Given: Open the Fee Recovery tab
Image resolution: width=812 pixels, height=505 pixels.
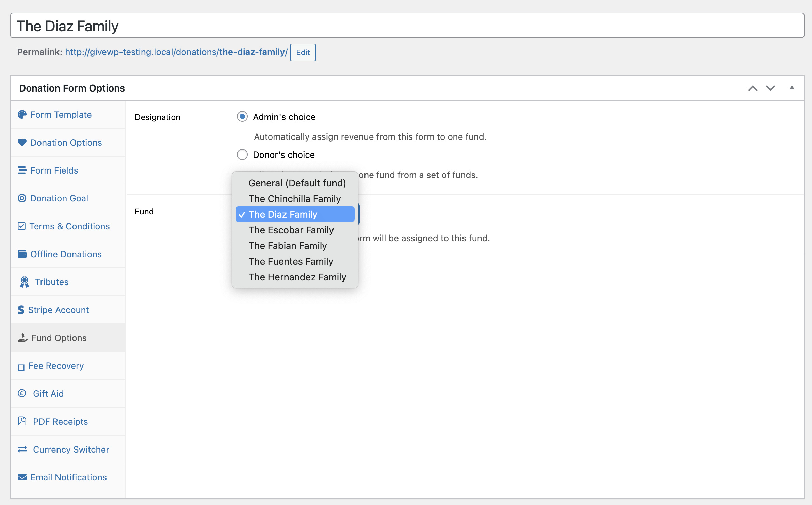Looking at the screenshot, I should [68, 366].
